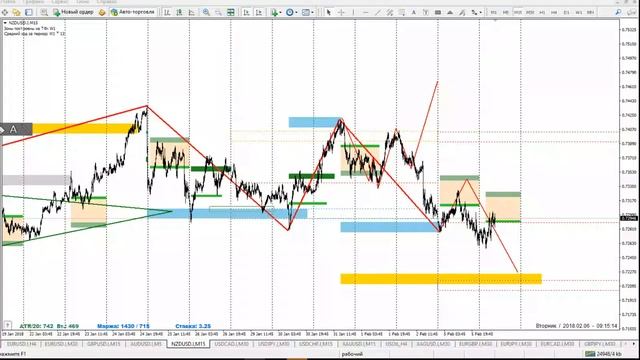Click the 'рабочий' profile status field
Viewport: 640px width, 360px height.
(352, 354)
